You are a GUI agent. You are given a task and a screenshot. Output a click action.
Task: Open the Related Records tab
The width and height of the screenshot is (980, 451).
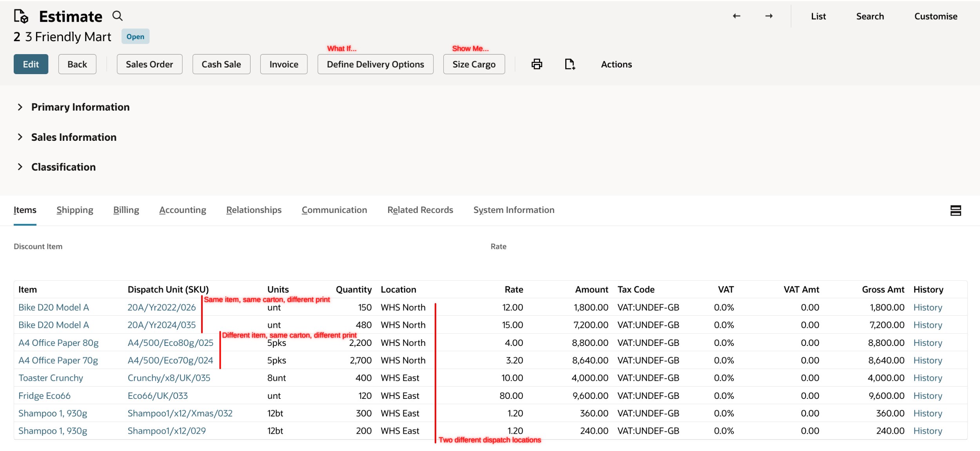click(x=420, y=210)
